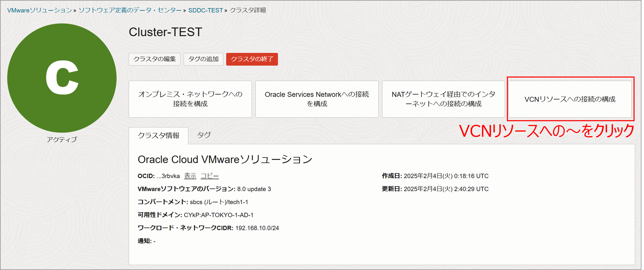Image resolution: width=644 pixels, height=270 pixels.
Task: Click Oracle Cloud VMwareソリューション heading
Action: click(x=225, y=159)
